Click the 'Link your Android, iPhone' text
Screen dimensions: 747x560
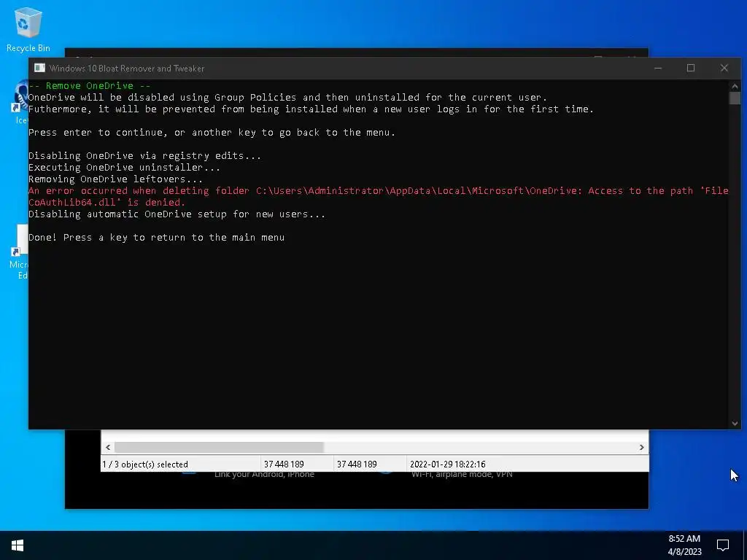[264, 475]
